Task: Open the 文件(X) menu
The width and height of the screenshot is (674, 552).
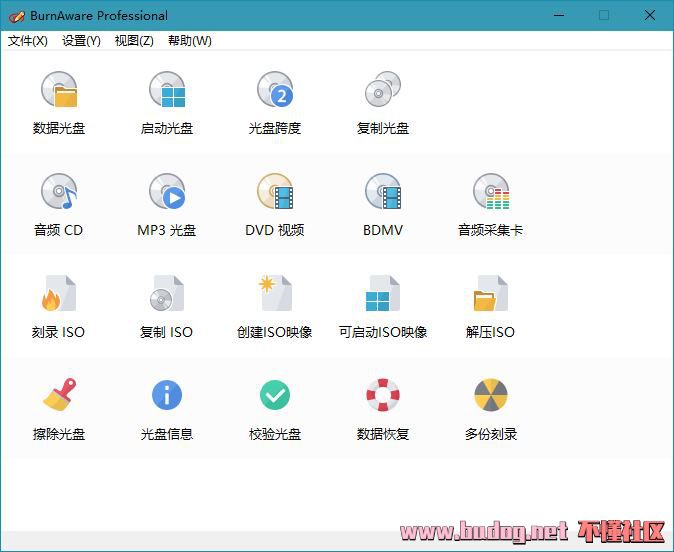Action: tap(28, 41)
